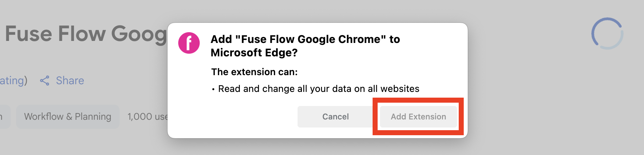This screenshot has width=644, height=155.
Task: Click the dialog title about adding Fuse Flow
Action: 305,40
